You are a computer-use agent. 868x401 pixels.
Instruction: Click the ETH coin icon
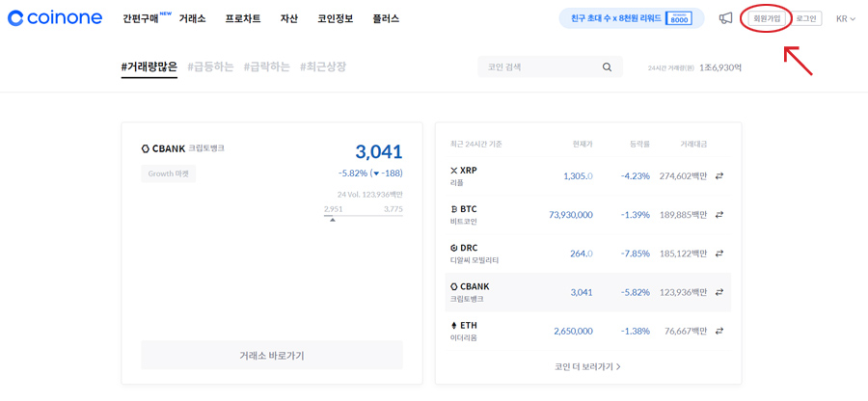pyautogui.click(x=454, y=325)
